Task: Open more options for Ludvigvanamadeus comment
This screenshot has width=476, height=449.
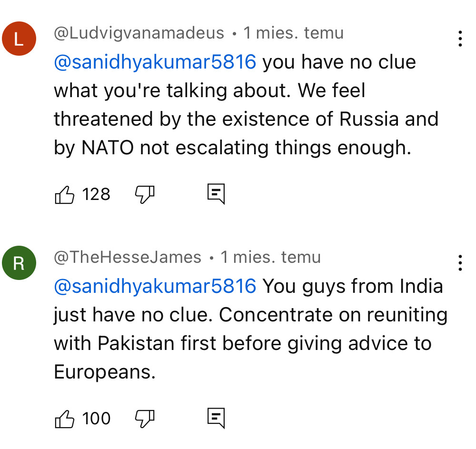Action: coord(460,39)
